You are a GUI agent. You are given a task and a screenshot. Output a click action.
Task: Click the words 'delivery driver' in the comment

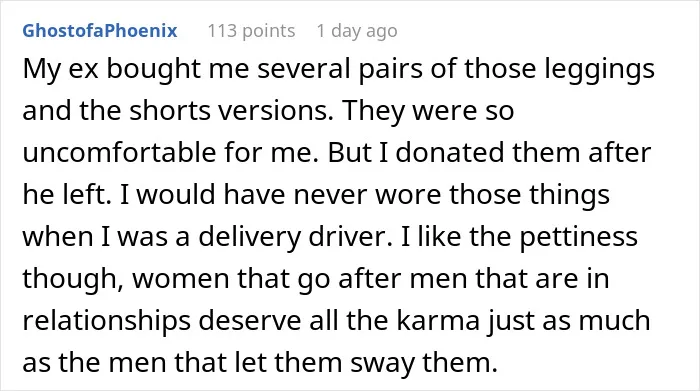295,237
